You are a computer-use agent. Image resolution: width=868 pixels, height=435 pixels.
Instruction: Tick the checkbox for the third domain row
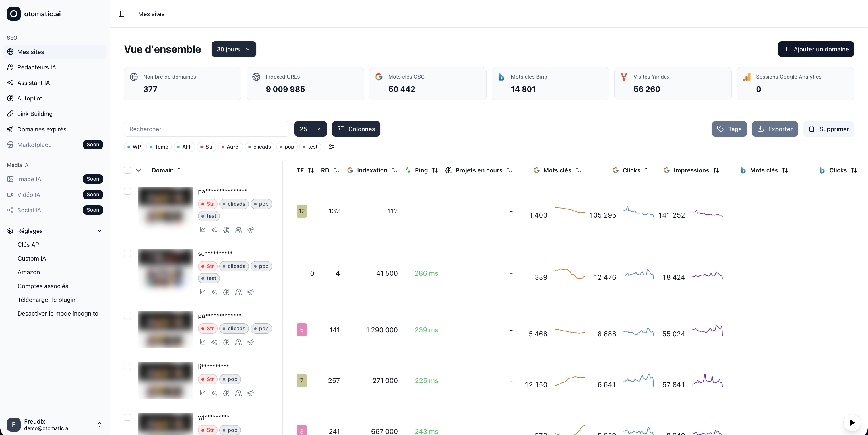pos(127,316)
